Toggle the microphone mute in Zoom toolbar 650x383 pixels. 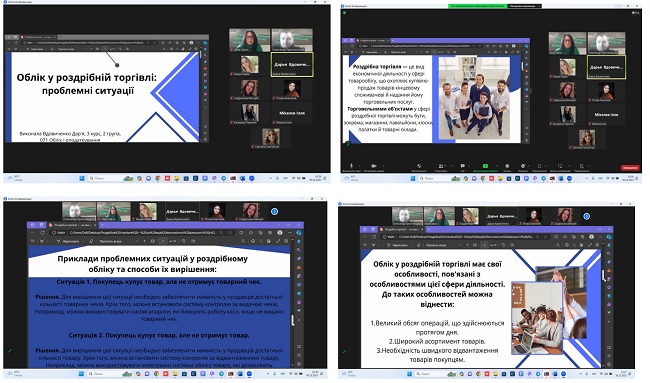pos(351,166)
